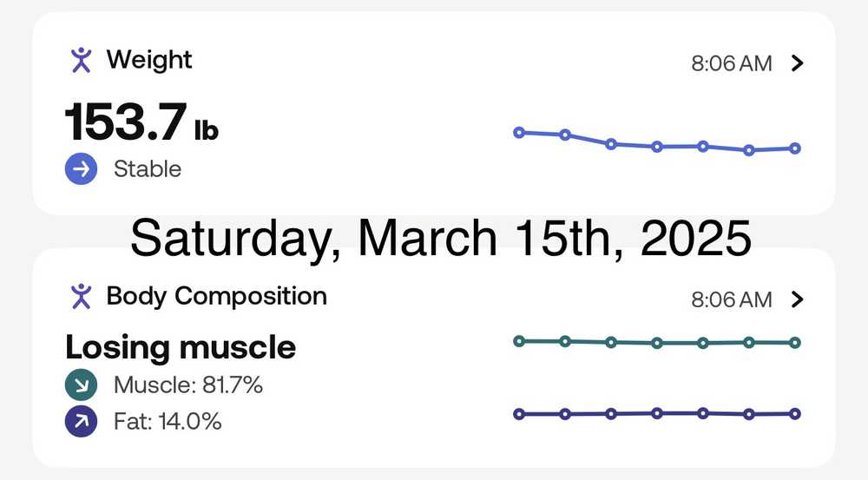This screenshot has width=868, height=480.
Task: Click the Stable trend label
Action: [x=148, y=169]
